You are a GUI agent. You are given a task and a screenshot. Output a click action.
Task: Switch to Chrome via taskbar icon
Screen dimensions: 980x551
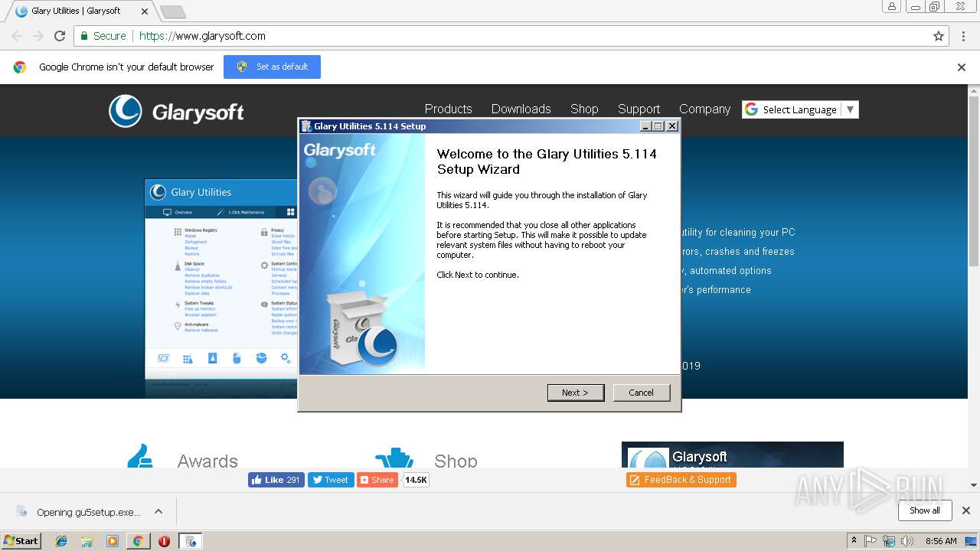click(x=138, y=541)
